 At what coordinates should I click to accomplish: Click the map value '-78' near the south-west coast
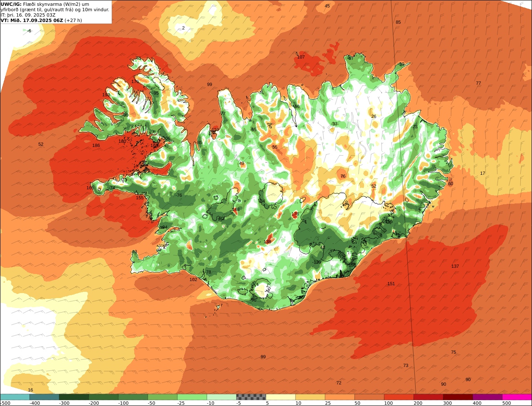[x=208, y=272]
